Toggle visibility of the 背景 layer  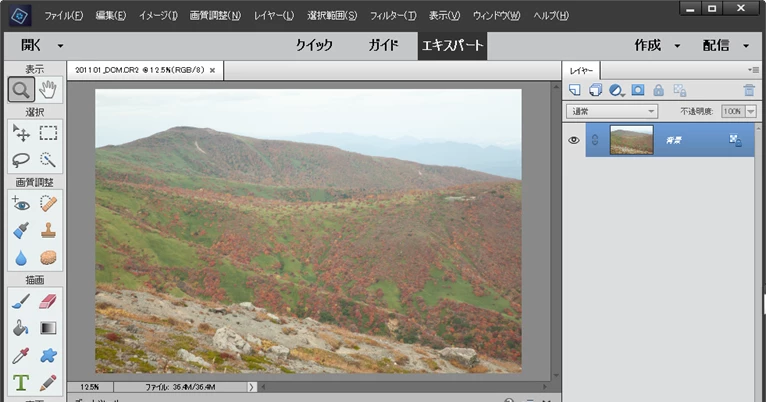574,140
